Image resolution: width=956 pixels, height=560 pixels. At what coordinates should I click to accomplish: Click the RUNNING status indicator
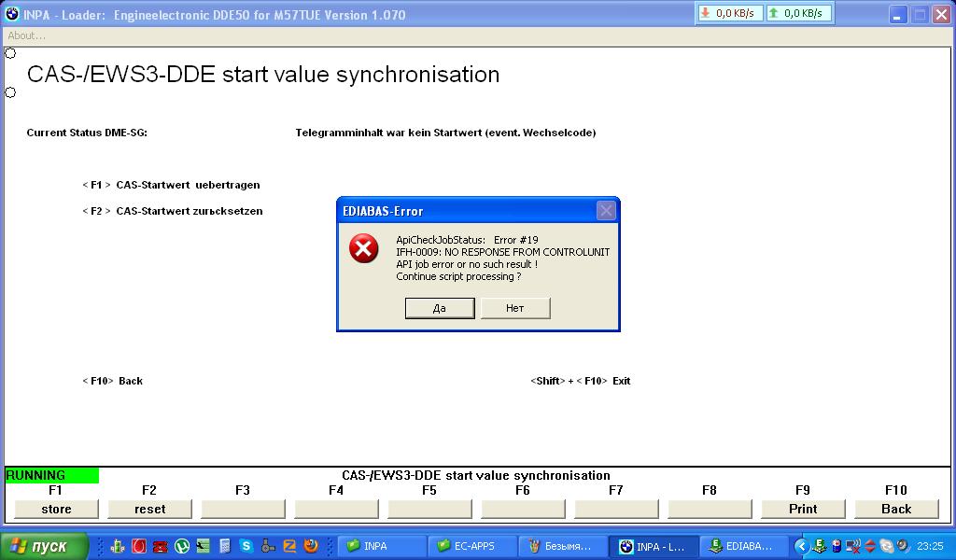click(51, 475)
